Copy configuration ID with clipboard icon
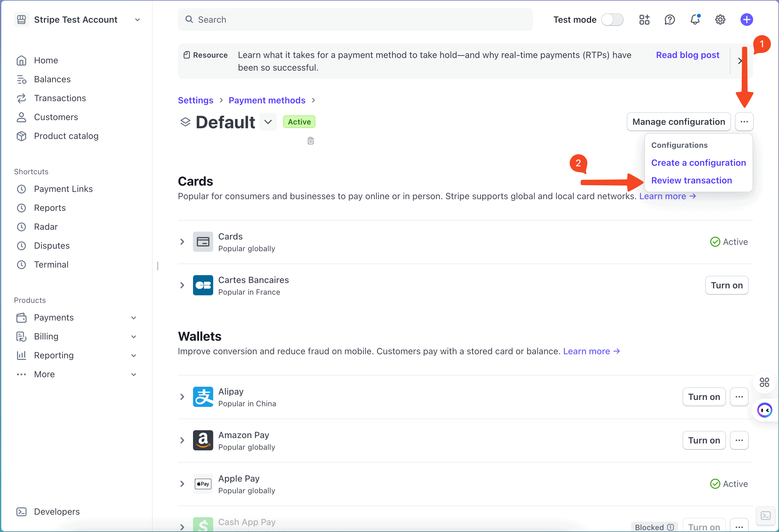 [x=310, y=141]
